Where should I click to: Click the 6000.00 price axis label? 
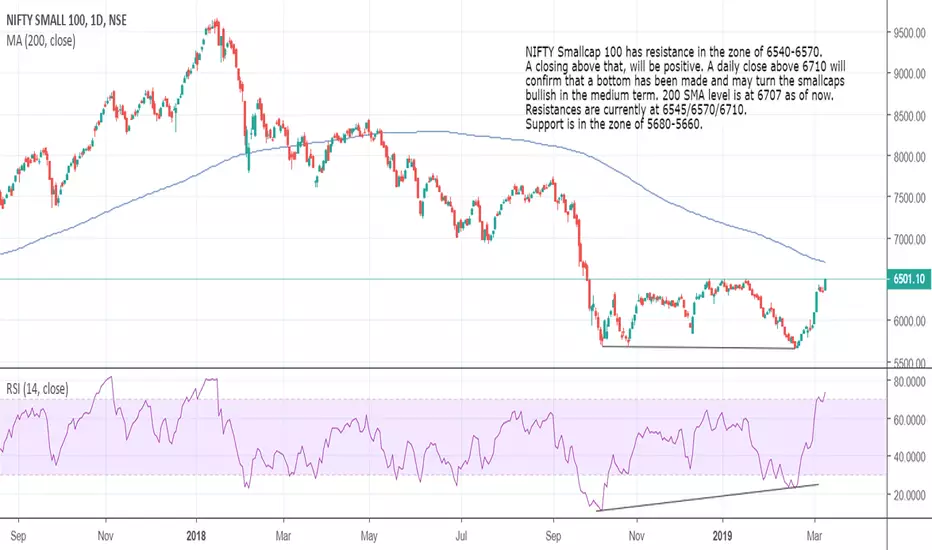click(x=909, y=321)
